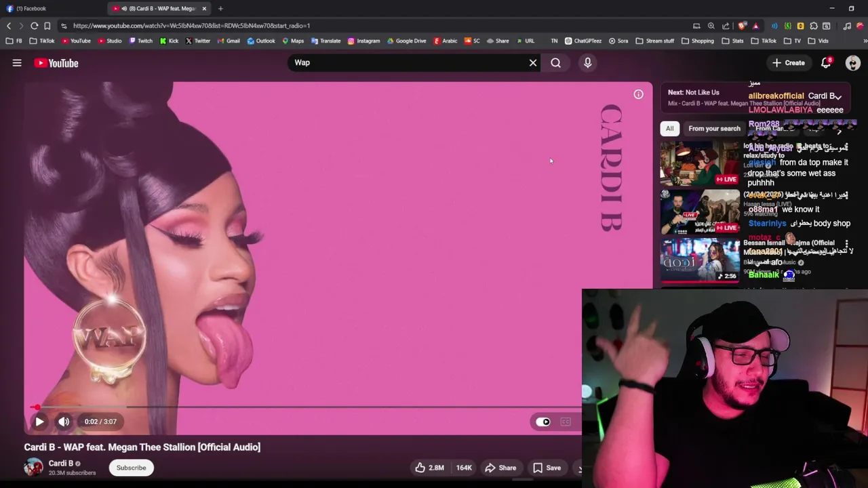868x488 pixels.
Task: Click the zoom magnifier in address bar
Action: tap(711, 26)
